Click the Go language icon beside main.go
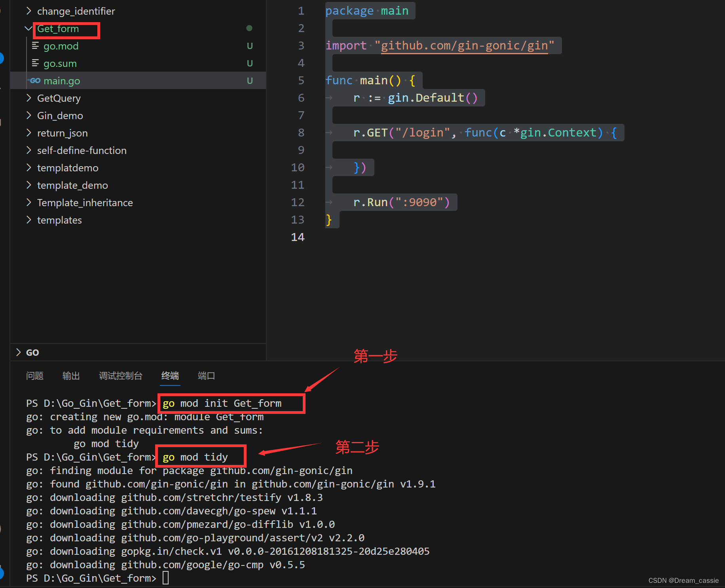This screenshot has width=725, height=588. (x=35, y=80)
